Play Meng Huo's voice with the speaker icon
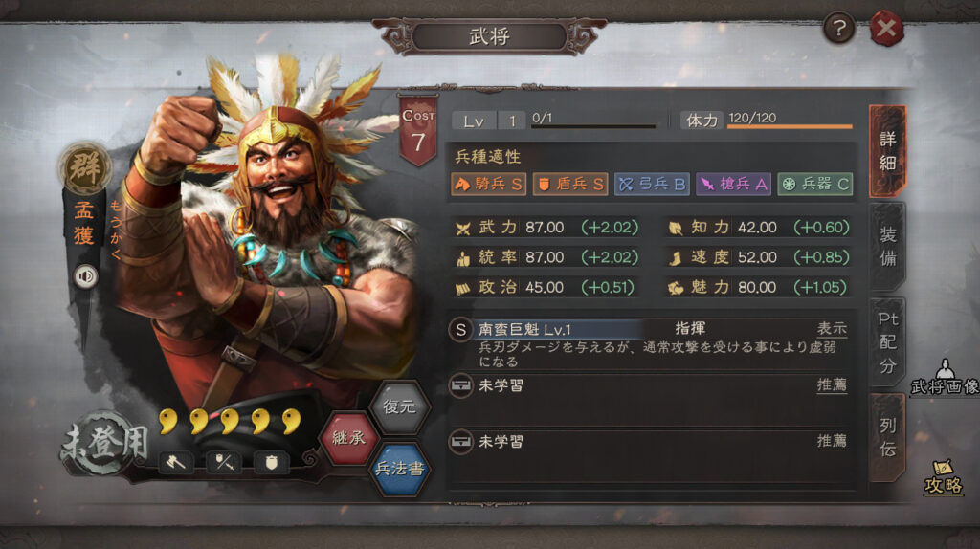This screenshot has width=980, height=549. [x=85, y=276]
